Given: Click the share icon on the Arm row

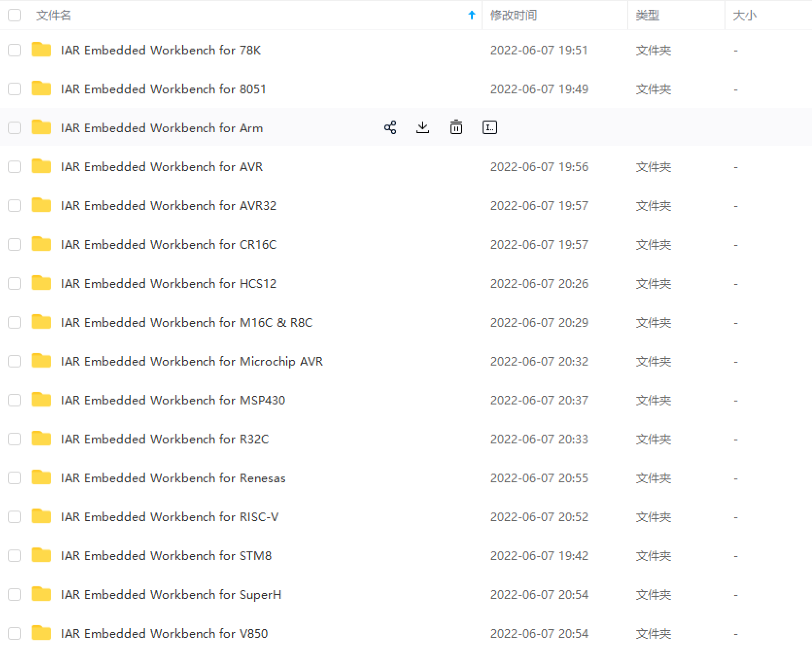Looking at the screenshot, I should (390, 127).
